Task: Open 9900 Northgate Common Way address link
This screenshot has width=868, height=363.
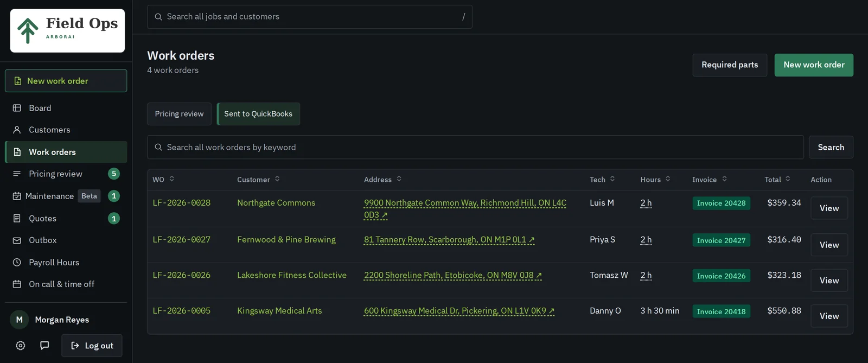Action: tap(465, 209)
